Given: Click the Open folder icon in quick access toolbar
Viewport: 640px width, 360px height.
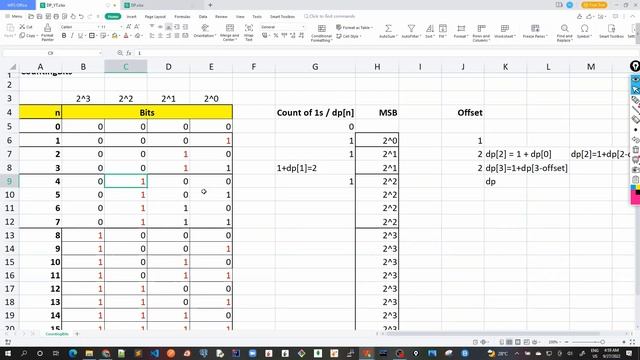Looking at the screenshot, I should pos(31,16).
